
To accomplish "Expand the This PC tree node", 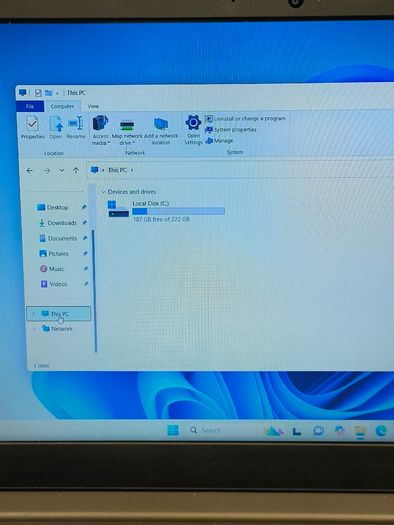I will click(x=33, y=314).
